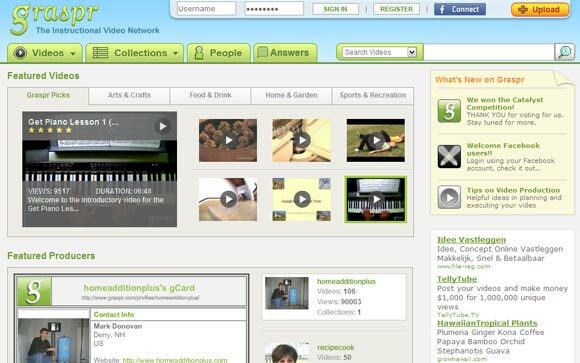Open www.homeadditionplus.com website link
Viewport: 580px width, 363px height.
(x=175, y=360)
